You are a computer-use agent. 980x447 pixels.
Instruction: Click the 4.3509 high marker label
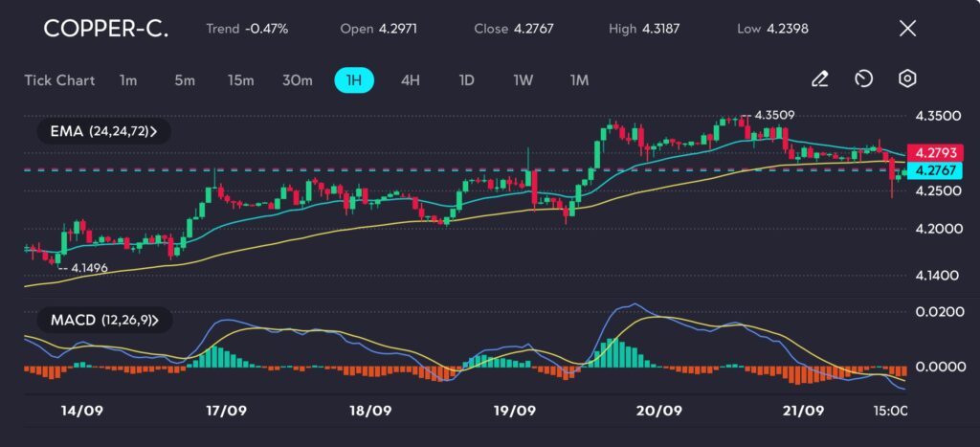774,115
